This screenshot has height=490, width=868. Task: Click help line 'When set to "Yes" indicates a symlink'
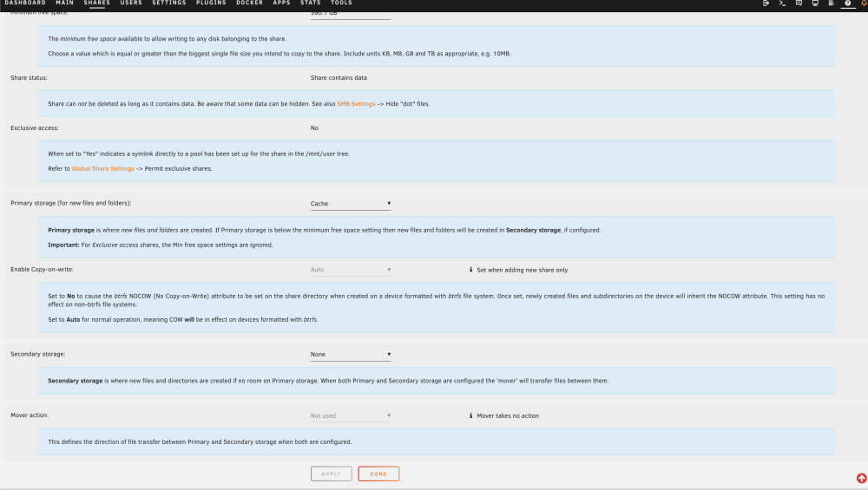(x=199, y=154)
